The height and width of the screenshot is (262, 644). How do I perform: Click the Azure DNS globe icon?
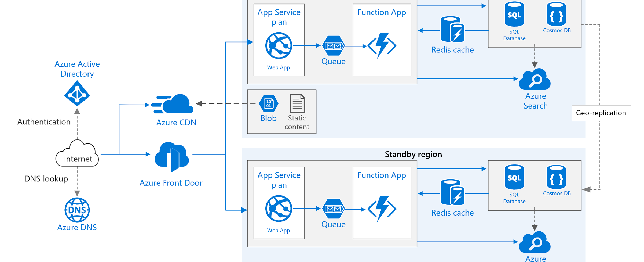pyautogui.click(x=77, y=210)
